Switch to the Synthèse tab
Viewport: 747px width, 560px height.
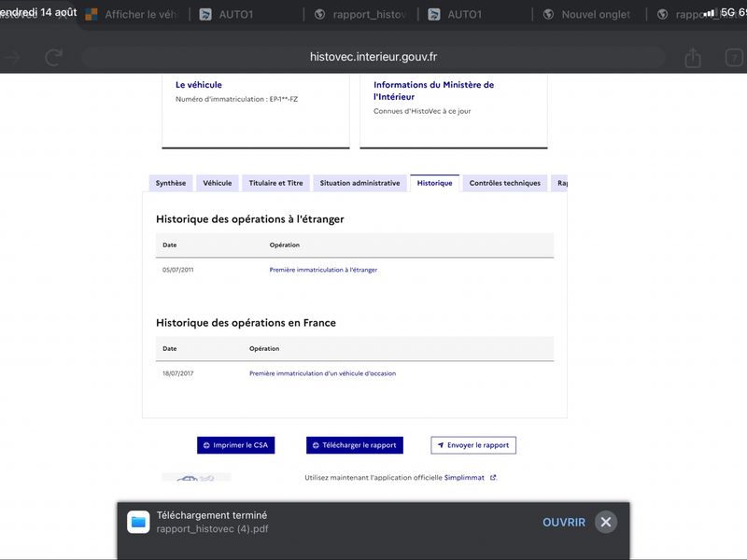click(x=171, y=183)
